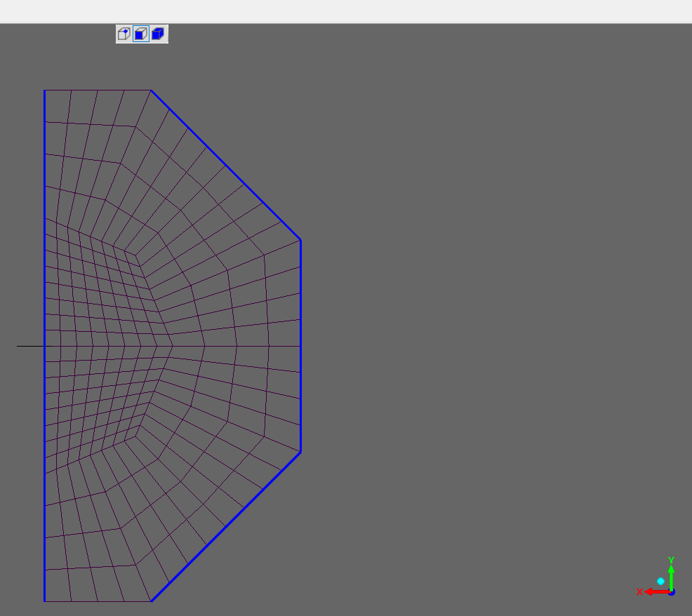Click the cyan isometric view ball on triad
The height and width of the screenshot is (616, 692).
pyautogui.click(x=660, y=581)
